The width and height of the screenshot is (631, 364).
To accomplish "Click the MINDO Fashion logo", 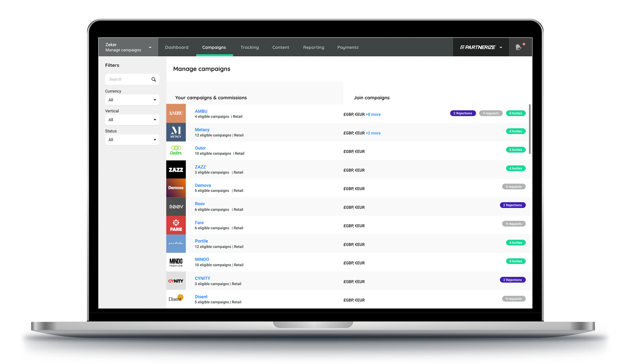I will tap(176, 262).
